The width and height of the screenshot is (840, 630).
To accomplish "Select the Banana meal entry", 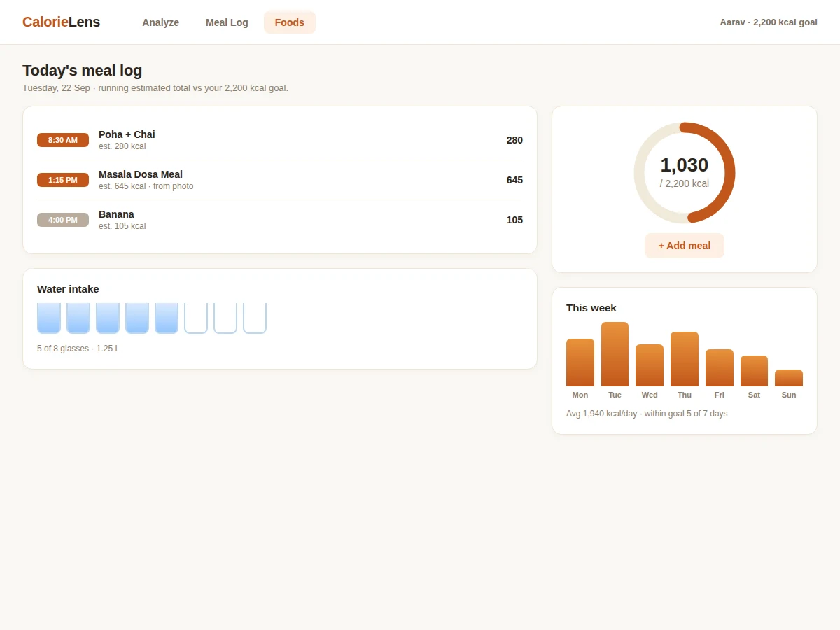I will coord(280,220).
